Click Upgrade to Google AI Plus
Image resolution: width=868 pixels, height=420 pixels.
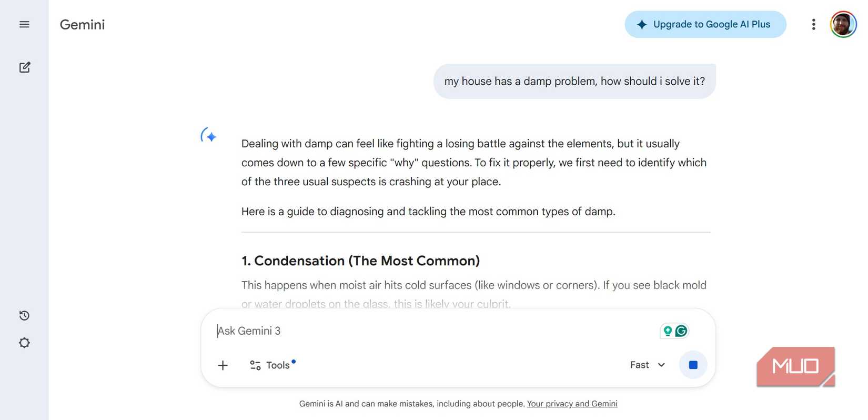[x=705, y=24]
